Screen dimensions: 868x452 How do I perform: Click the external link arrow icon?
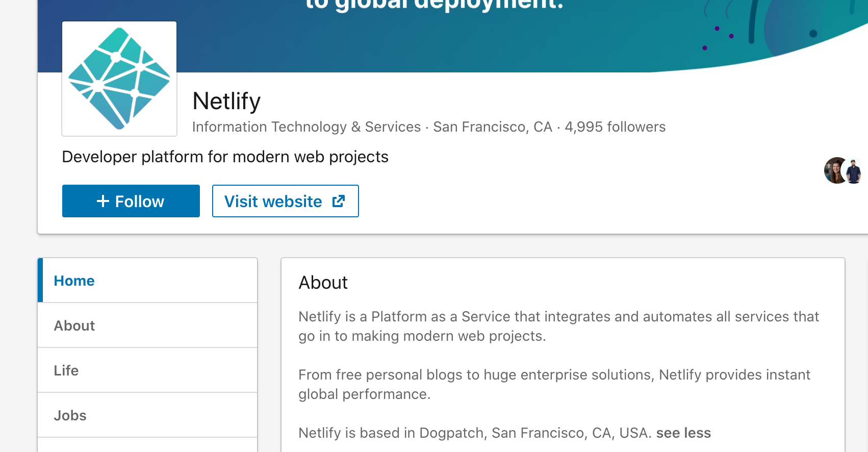tap(339, 201)
